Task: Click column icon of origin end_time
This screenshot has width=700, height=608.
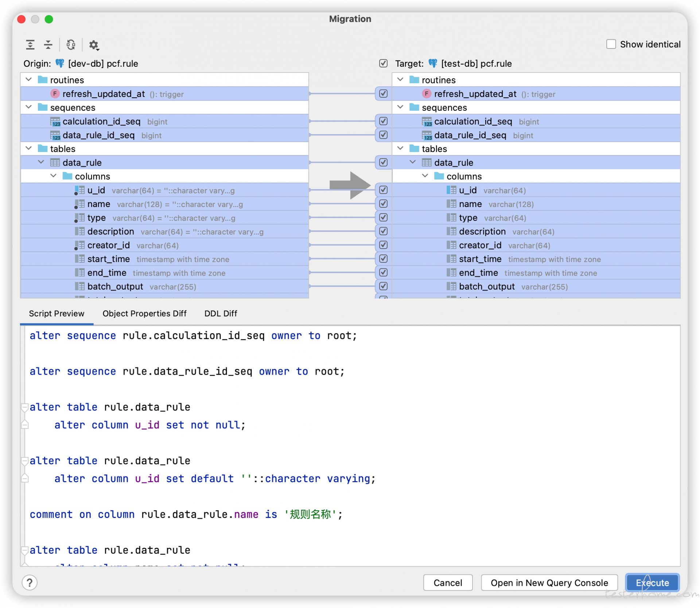Action: [79, 273]
